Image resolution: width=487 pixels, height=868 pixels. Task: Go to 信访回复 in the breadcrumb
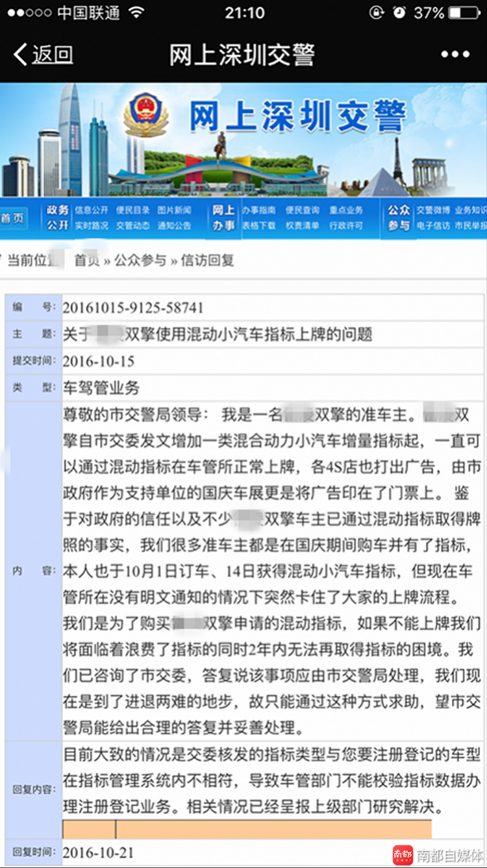(207, 261)
